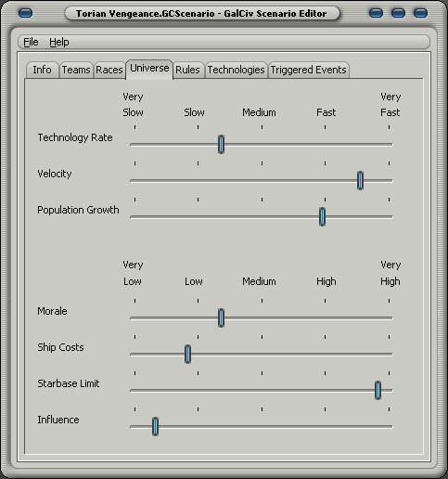Click the Morale slider thumb

point(221,317)
